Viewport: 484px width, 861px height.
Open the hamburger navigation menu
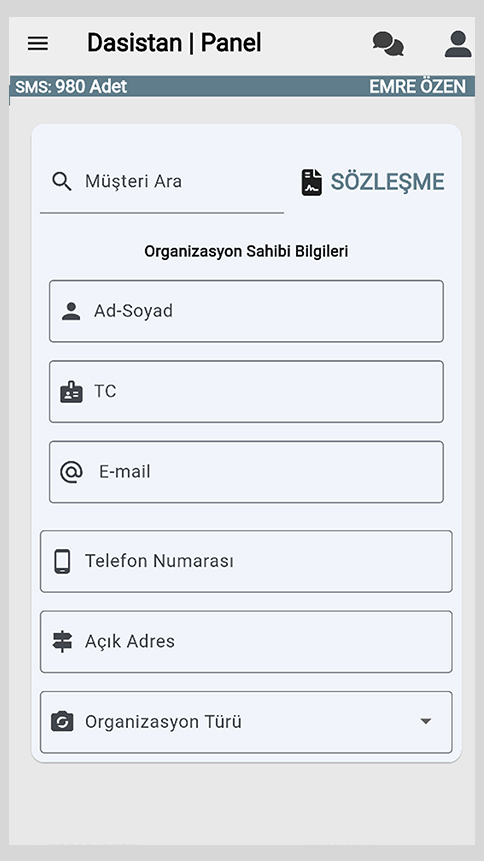[x=38, y=43]
